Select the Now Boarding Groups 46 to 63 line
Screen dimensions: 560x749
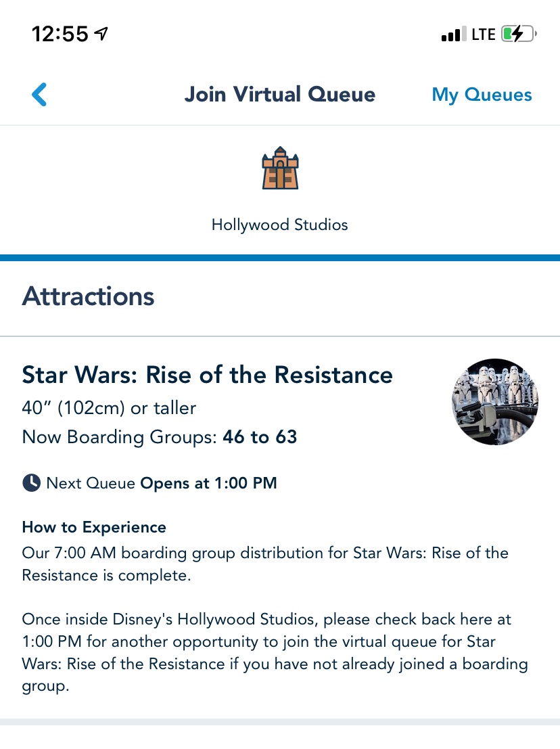pyautogui.click(x=160, y=437)
